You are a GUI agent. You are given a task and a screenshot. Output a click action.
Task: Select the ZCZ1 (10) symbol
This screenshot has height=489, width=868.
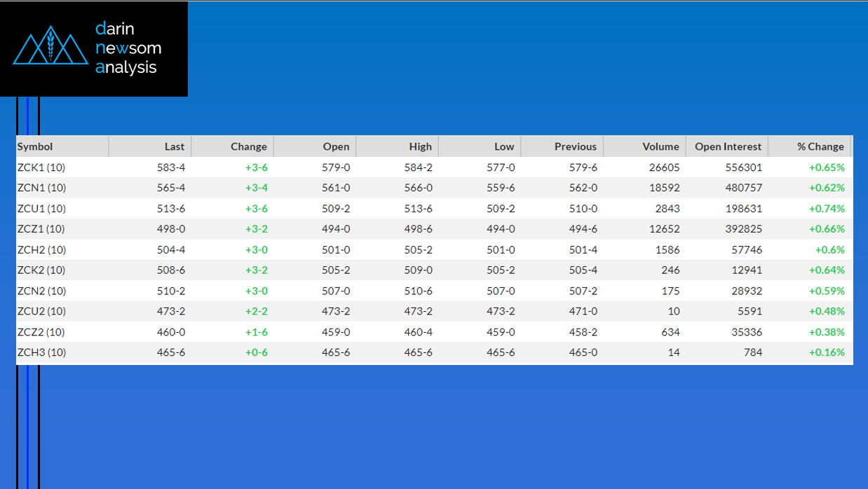[41, 229]
